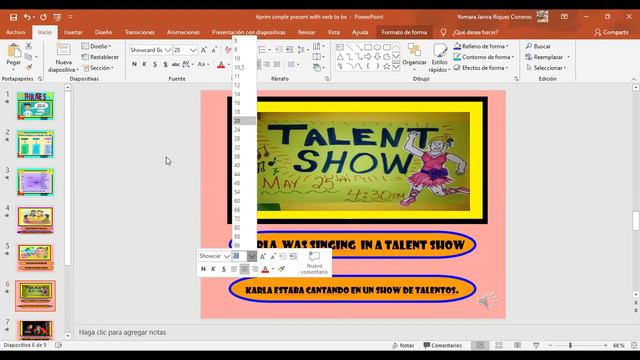The width and height of the screenshot is (640, 360).
Task: Switch to slide sorter view in status bar
Action: point(499,345)
